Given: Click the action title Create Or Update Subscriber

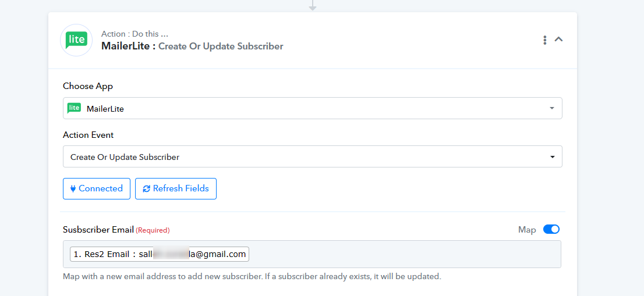Looking at the screenshot, I should tap(221, 47).
